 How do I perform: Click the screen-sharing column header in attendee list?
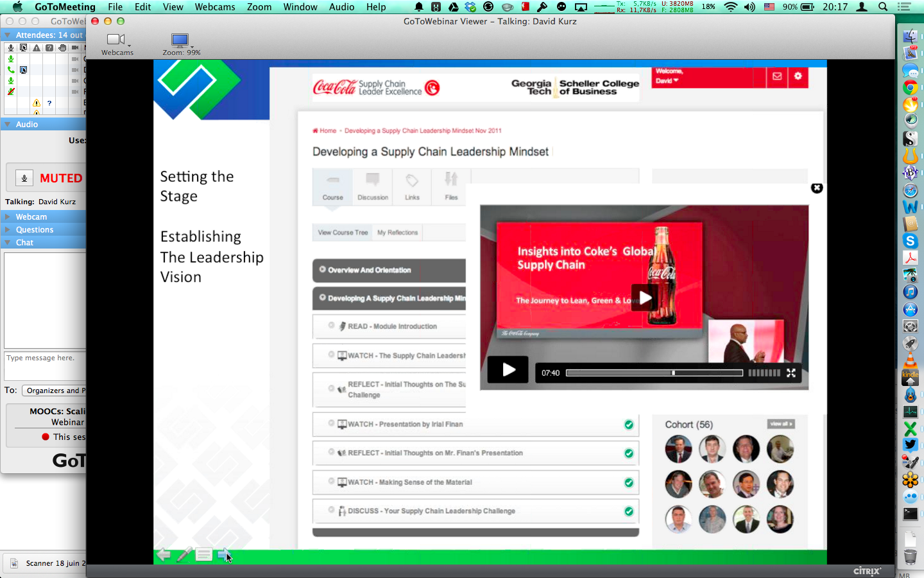24,48
